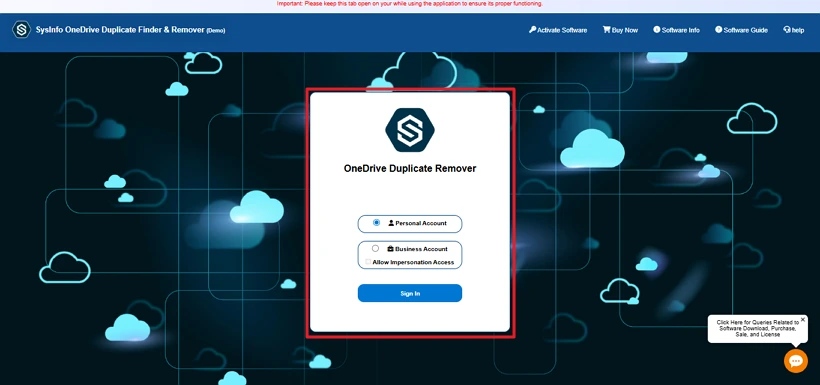Screen dimensions: 820x385
Task: Click the Sign In button
Action: point(410,293)
